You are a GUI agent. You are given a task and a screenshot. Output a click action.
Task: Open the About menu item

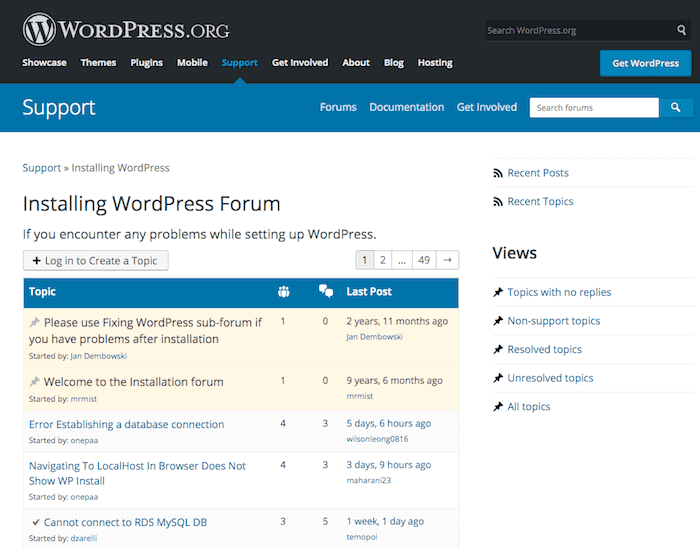356,62
